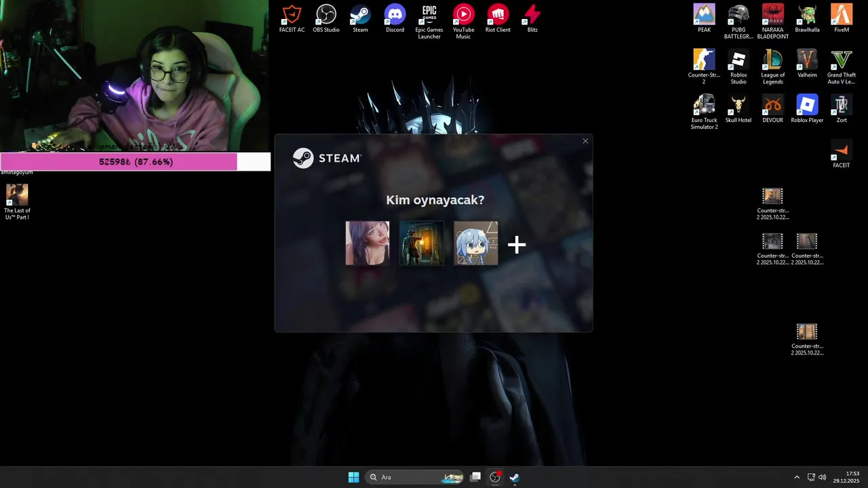This screenshot has height=488, width=868.
Task: Select League of Legends desktop icon
Action: pos(773,66)
